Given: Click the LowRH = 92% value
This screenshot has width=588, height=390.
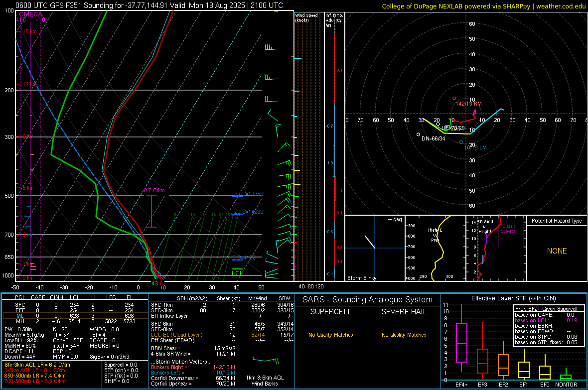Looking at the screenshot, I should coord(20,340).
